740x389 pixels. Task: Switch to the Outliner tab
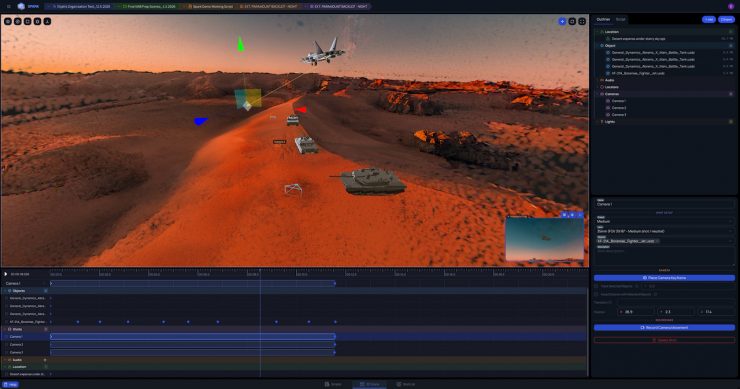[x=603, y=19]
